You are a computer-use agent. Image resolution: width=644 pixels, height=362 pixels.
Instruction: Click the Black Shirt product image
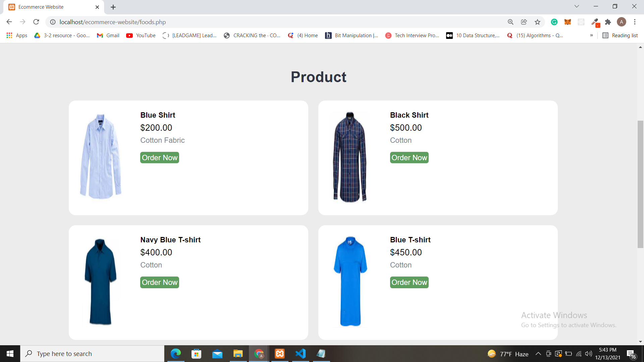click(x=350, y=157)
